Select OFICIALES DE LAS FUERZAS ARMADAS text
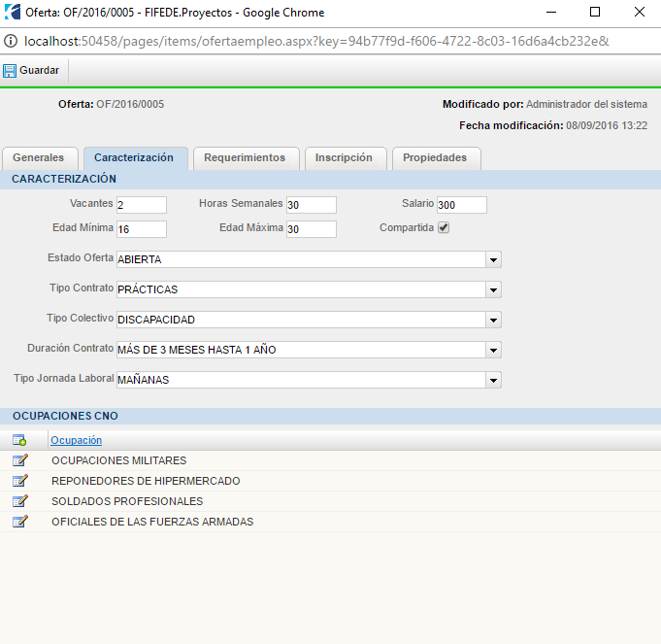This screenshot has height=644, width=661. [152, 522]
